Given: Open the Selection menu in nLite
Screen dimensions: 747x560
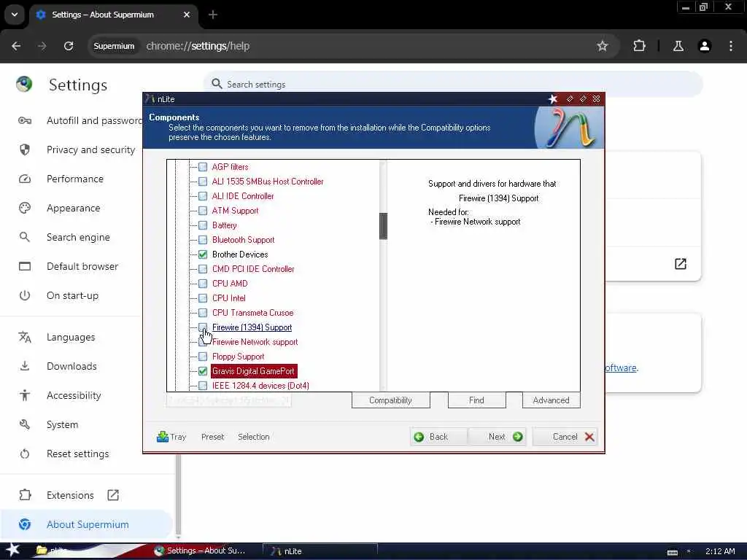Looking at the screenshot, I should pos(253,437).
